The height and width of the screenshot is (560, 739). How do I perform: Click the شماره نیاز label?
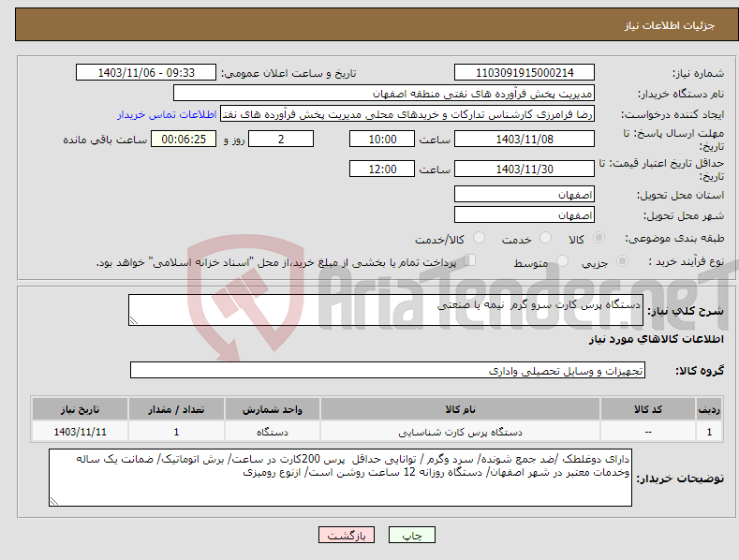click(x=698, y=74)
